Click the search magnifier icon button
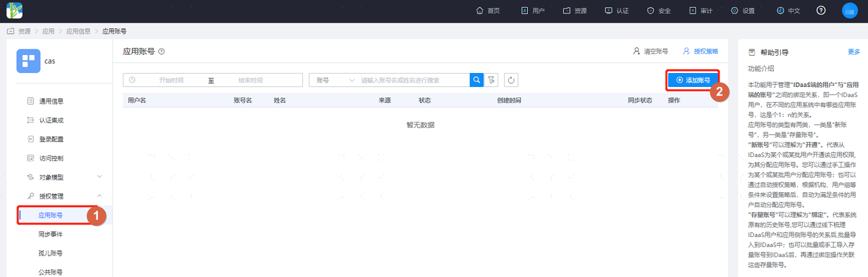 (476, 80)
